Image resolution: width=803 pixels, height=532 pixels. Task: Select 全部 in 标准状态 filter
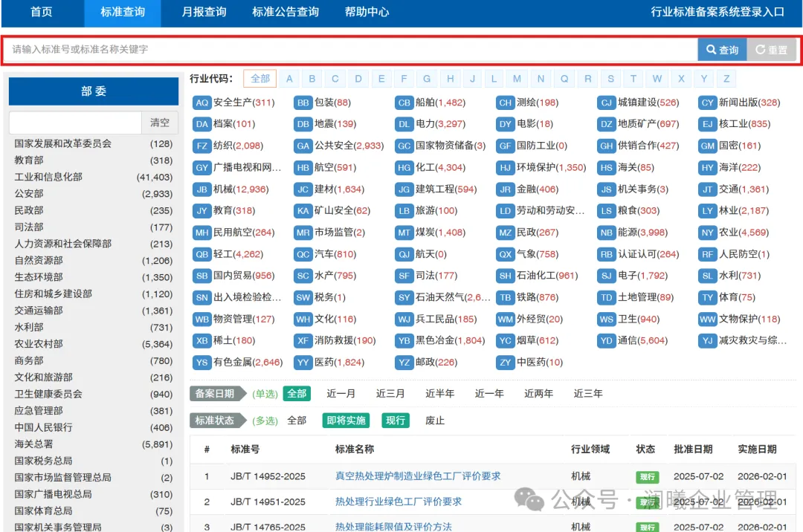pos(297,421)
